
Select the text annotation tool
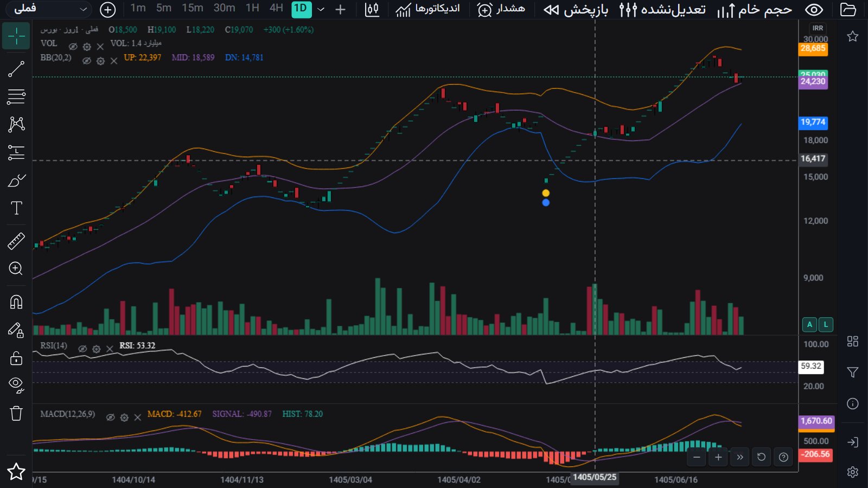coord(16,208)
